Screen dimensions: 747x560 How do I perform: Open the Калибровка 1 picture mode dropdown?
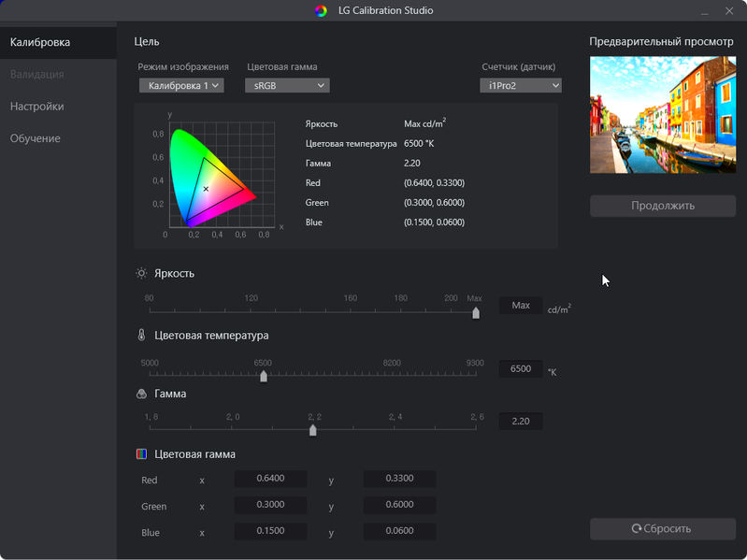pyautogui.click(x=181, y=86)
